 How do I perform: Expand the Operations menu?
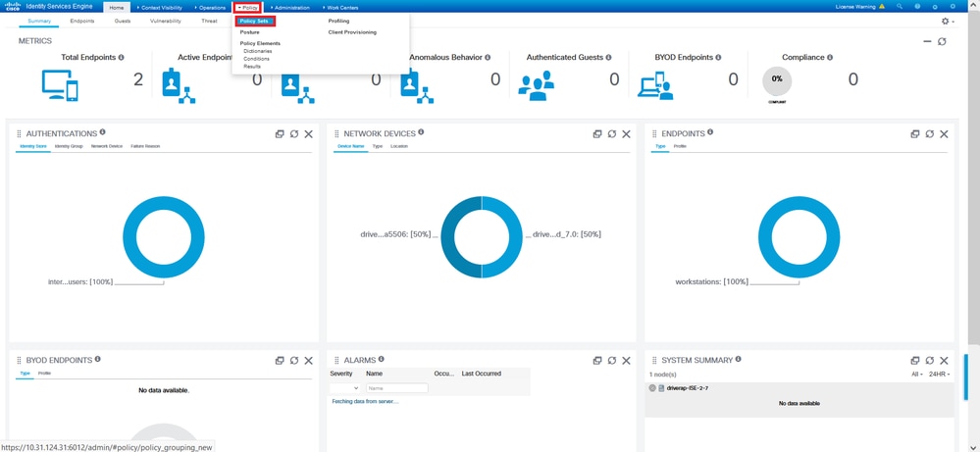pos(210,8)
